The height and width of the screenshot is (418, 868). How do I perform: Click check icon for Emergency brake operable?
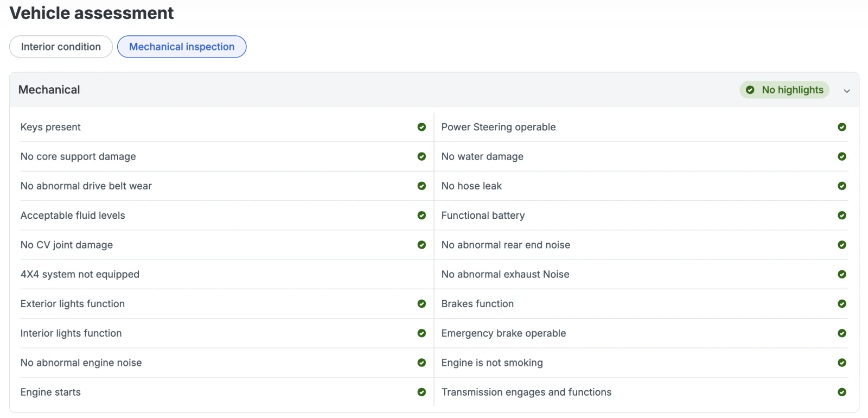pos(842,333)
